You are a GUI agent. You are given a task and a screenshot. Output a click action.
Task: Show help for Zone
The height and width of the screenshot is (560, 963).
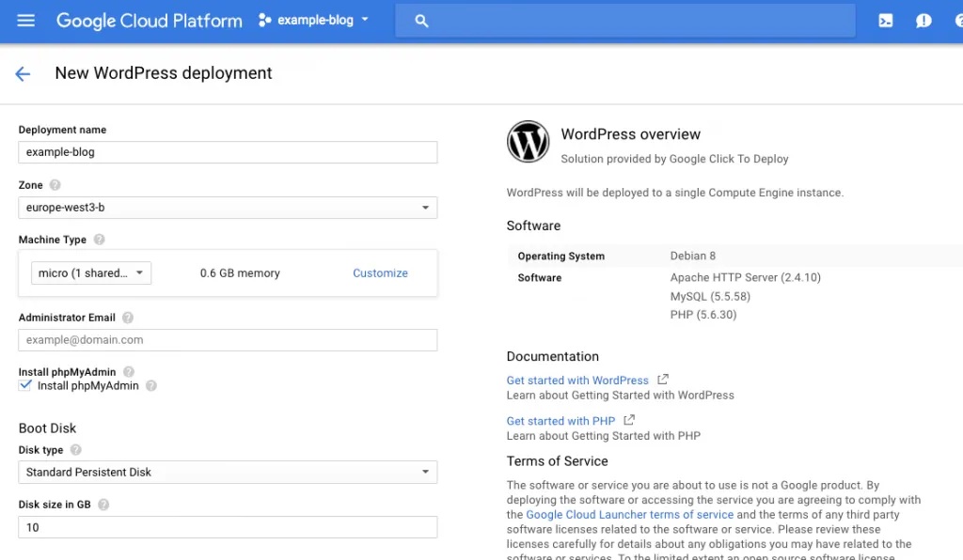pyautogui.click(x=55, y=184)
